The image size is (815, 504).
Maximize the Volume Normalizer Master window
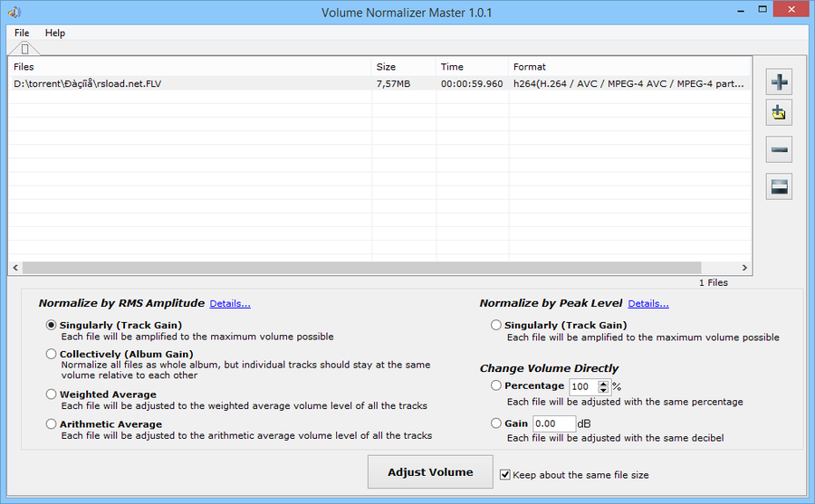coord(762,10)
